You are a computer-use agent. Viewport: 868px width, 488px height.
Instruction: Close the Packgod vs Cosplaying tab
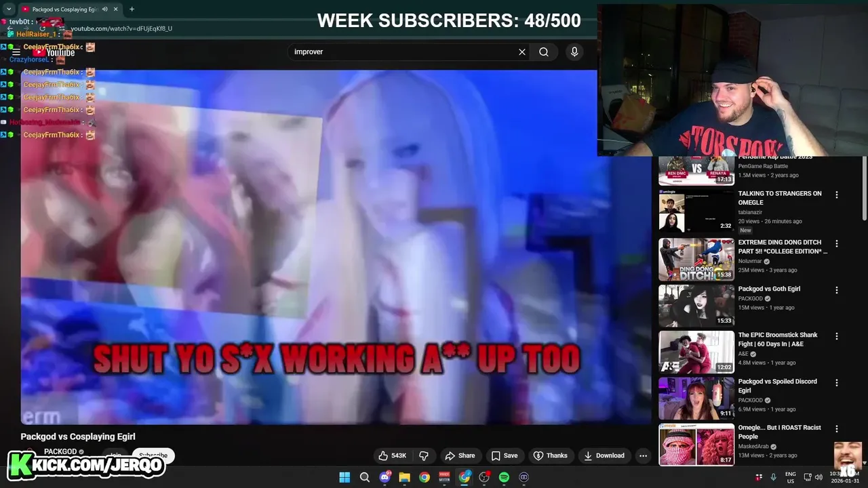[x=116, y=9]
